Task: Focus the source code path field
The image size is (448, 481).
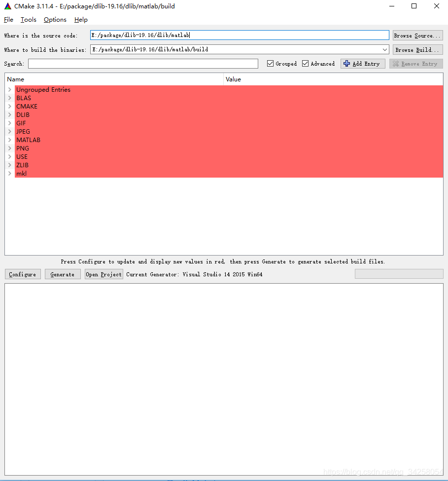Action: click(x=240, y=35)
